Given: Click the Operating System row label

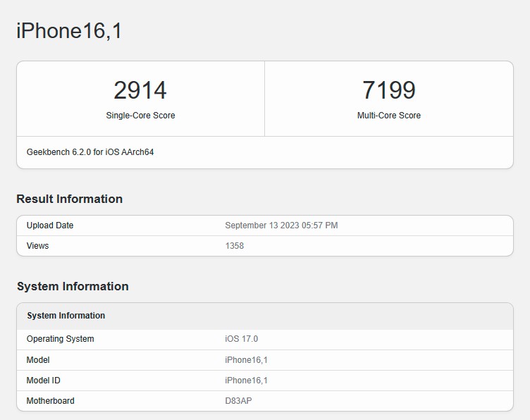Looking at the screenshot, I should pyautogui.click(x=61, y=339).
